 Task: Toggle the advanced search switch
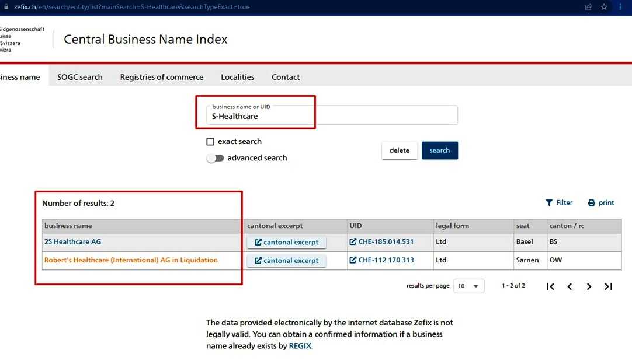[x=216, y=158]
